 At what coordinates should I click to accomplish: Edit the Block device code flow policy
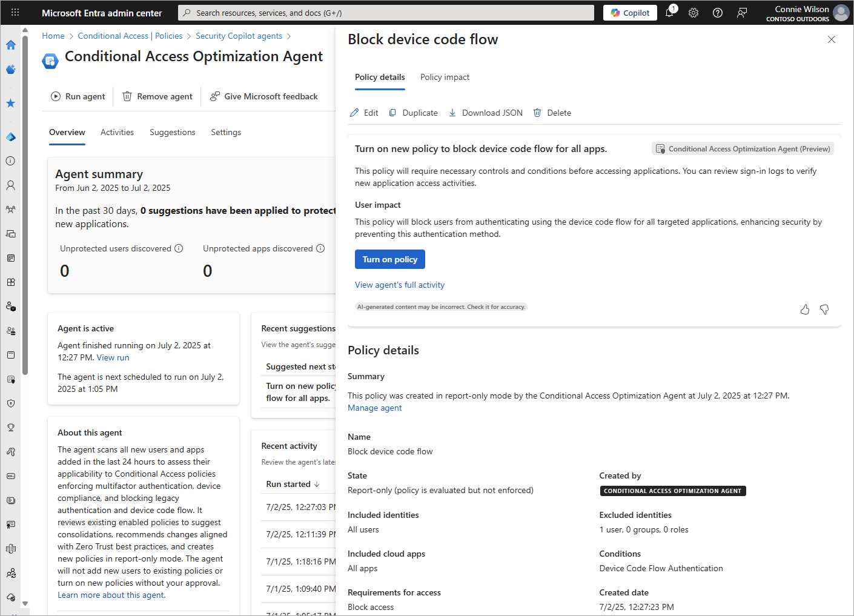pyautogui.click(x=364, y=113)
